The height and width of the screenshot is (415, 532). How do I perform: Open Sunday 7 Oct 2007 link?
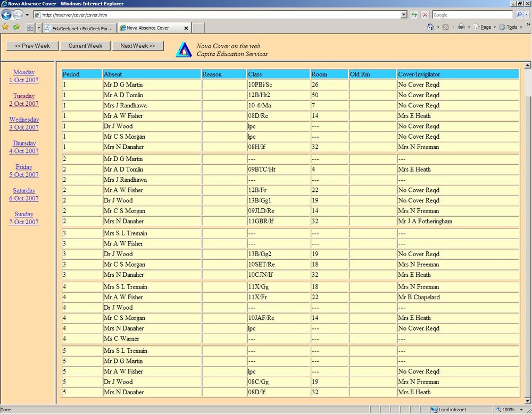pyautogui.click(x=24, y=218)
